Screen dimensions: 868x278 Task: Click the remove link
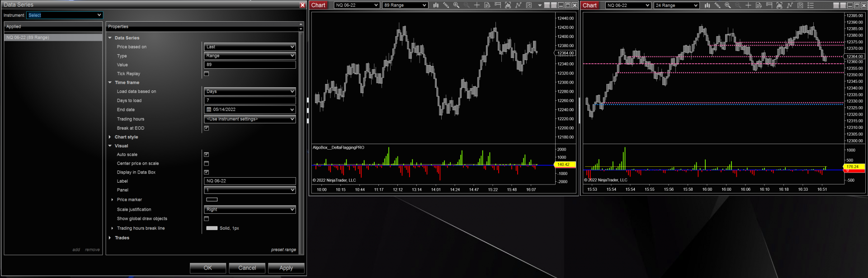pyautogui.click(x=92, y=250)
